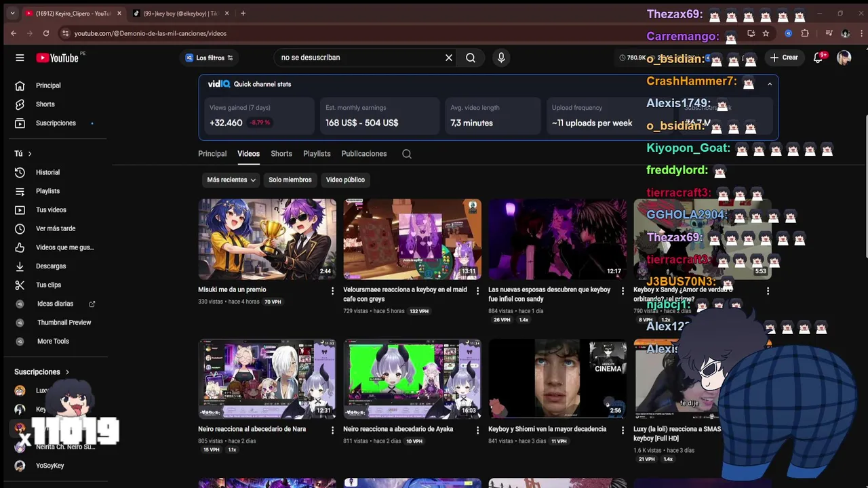Viewport: 868px width, 488px height.
Task: Open options for Misuki me da un premio
Action: [332, 291]
